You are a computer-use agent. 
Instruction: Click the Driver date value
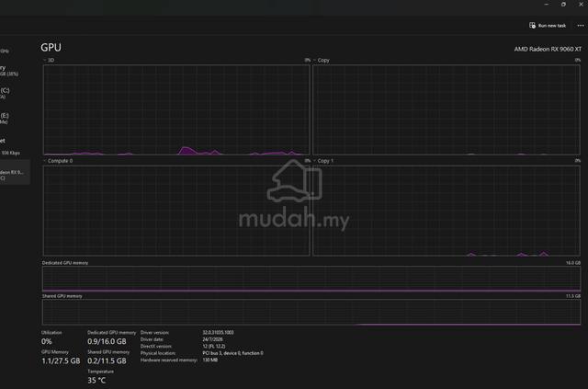tap(212, 339)
